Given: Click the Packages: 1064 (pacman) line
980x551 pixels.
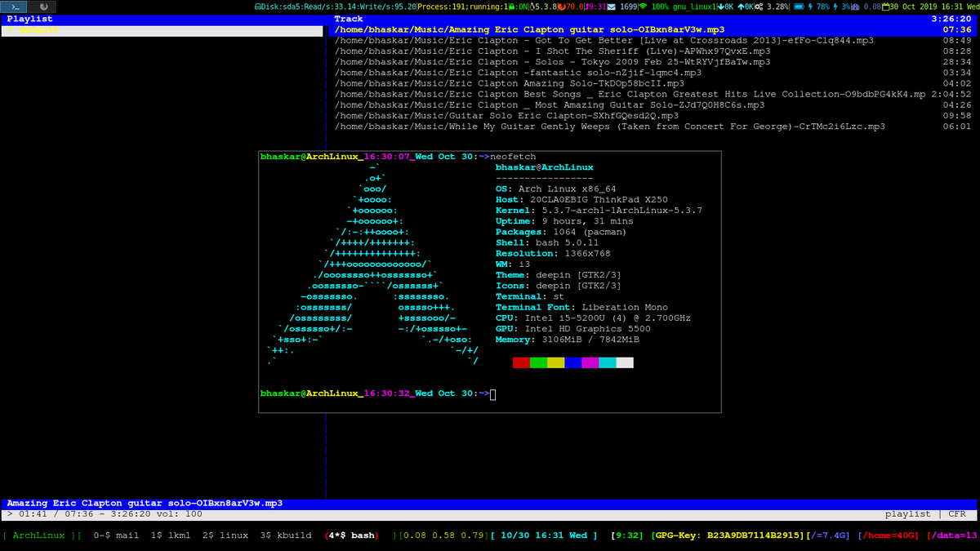Looking at the screenshot, I should pos(561,232).
